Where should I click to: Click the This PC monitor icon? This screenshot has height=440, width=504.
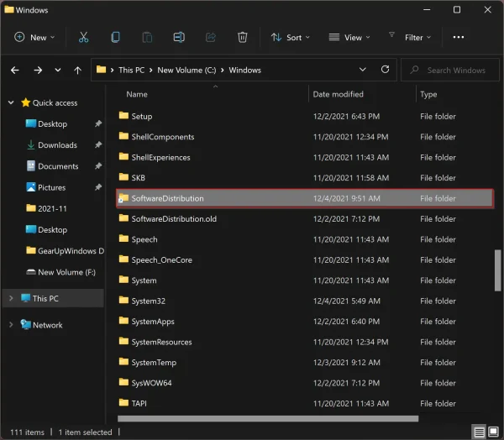tap(26, 298)
